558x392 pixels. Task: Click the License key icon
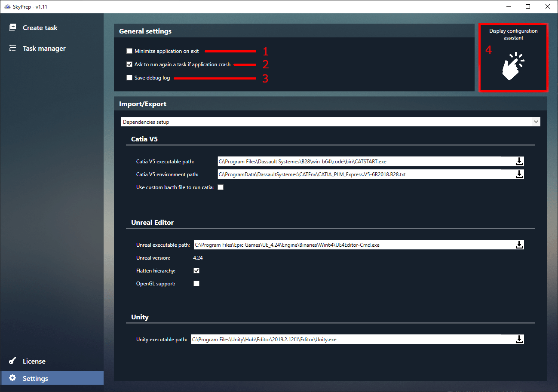12,361
